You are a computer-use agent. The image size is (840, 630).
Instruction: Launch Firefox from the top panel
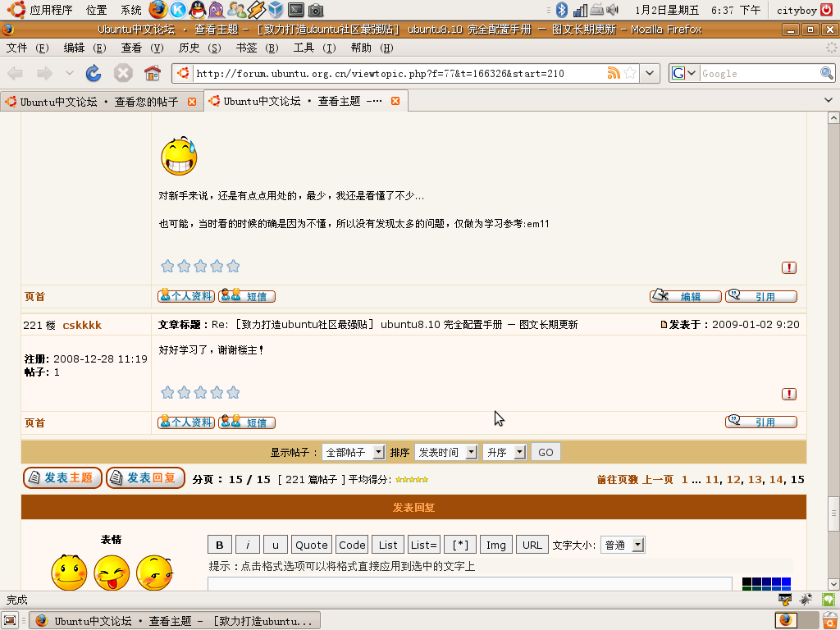point(158,9)
